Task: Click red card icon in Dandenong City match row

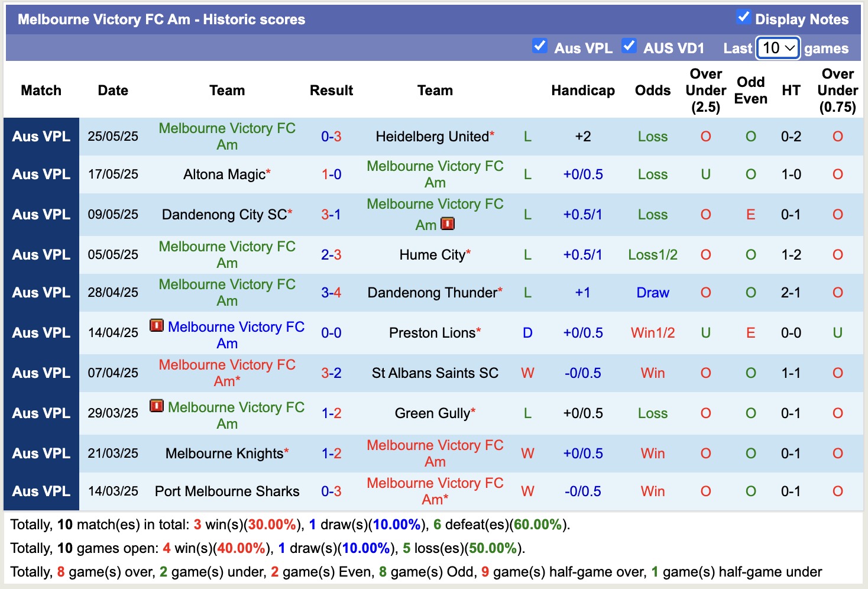Action: 448,224
